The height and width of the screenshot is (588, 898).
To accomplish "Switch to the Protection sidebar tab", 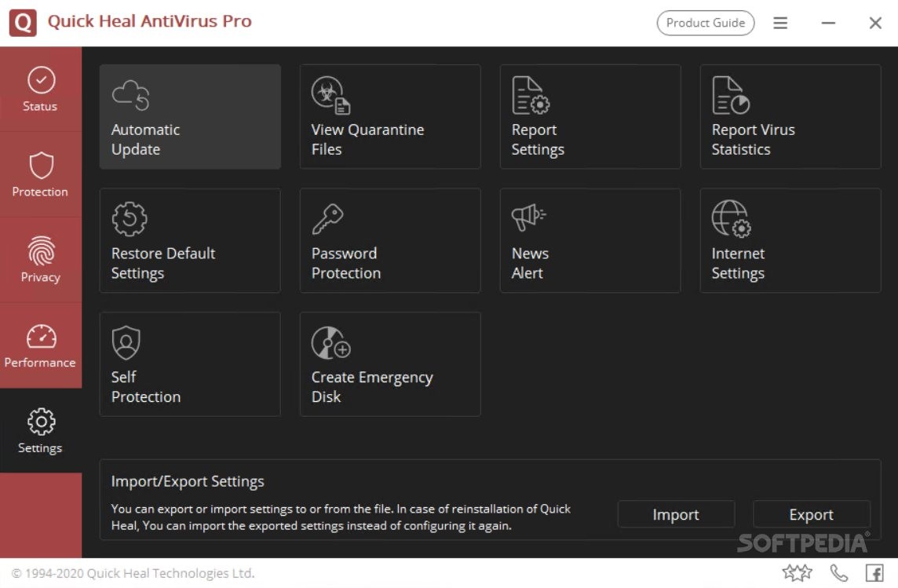I will [x=41, y=174].
